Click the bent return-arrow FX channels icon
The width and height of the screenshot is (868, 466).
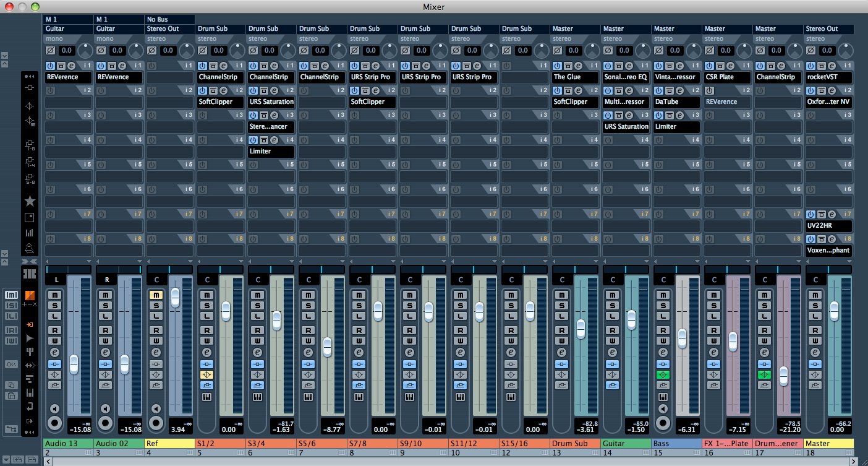(30, 406)
